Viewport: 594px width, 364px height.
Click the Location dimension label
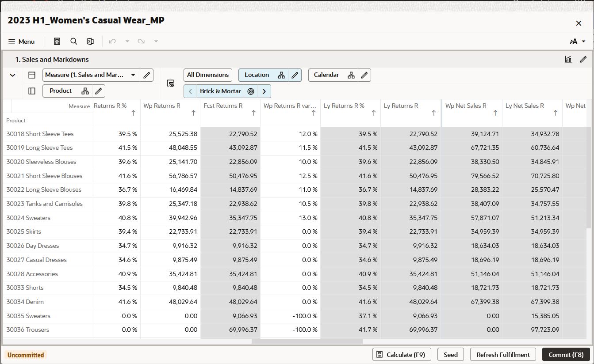coord(257,75)
